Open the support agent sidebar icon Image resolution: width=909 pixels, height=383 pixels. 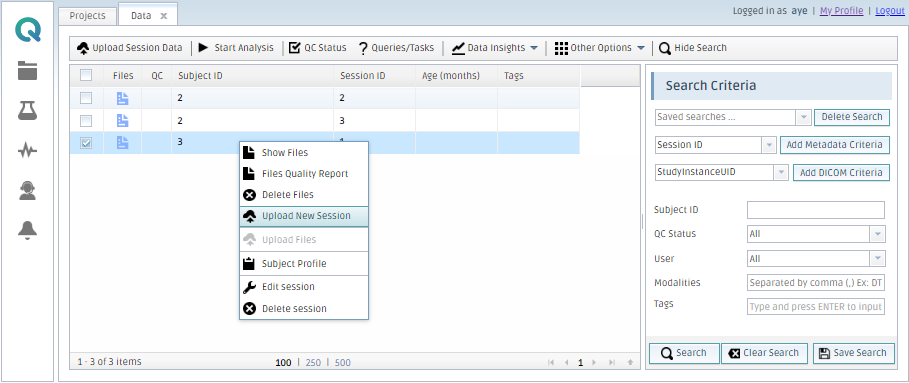[x=27, y=190]
